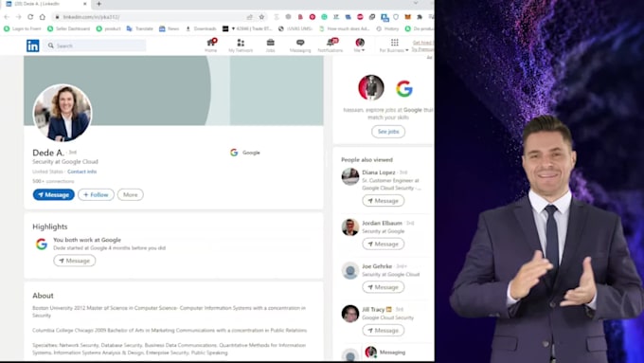This screenshot has width=644, height=363.
Task: Click the 'You both work at Google' text
Action: coord(87,240)
